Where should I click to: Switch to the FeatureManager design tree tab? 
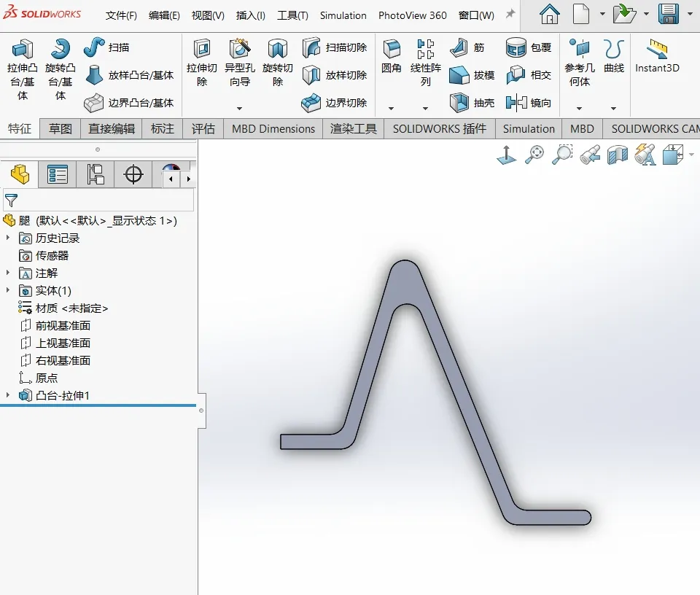20,174
